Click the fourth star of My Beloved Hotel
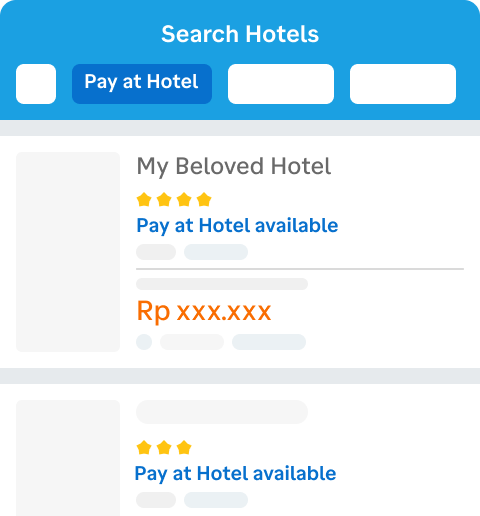The image size is (480, 516). [204, 200]
